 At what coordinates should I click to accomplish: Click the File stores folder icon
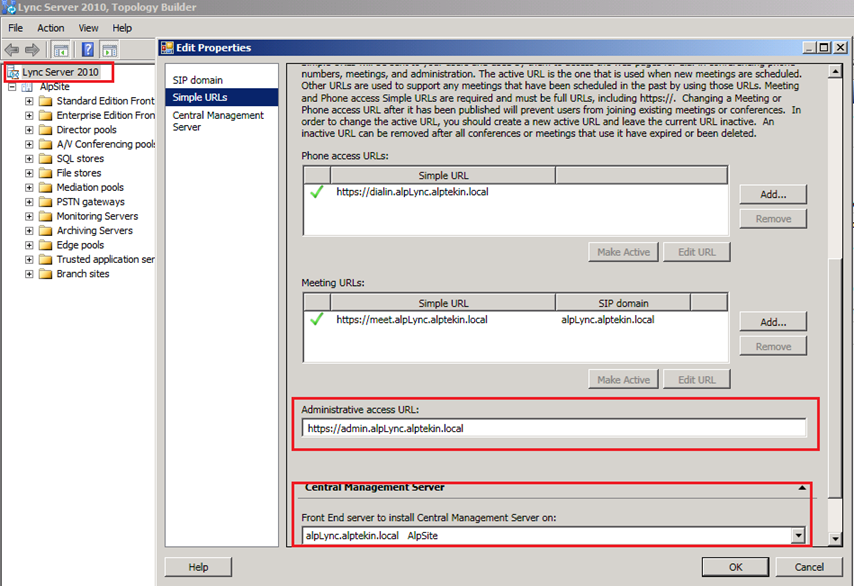tap(46, 173)
